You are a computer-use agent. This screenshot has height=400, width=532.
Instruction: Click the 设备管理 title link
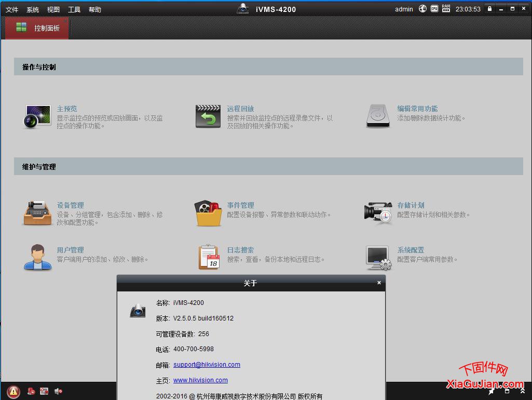pos(70,205)
